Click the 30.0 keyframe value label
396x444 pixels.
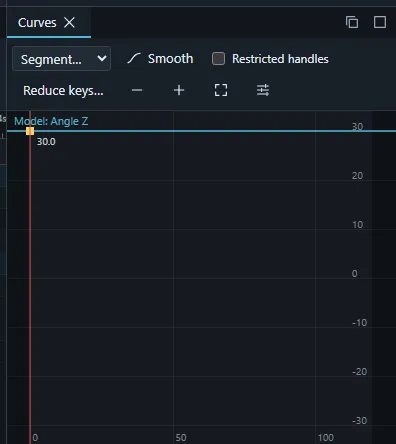pos(46,142)
